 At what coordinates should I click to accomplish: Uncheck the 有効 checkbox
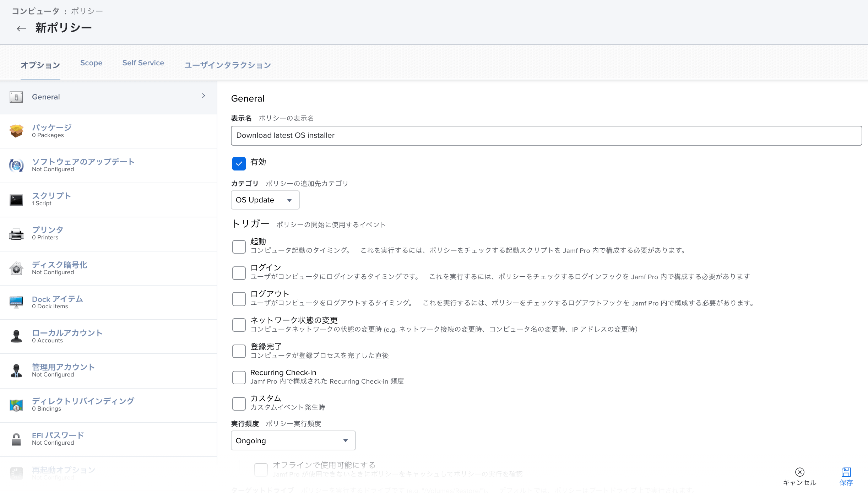(239, 163)
